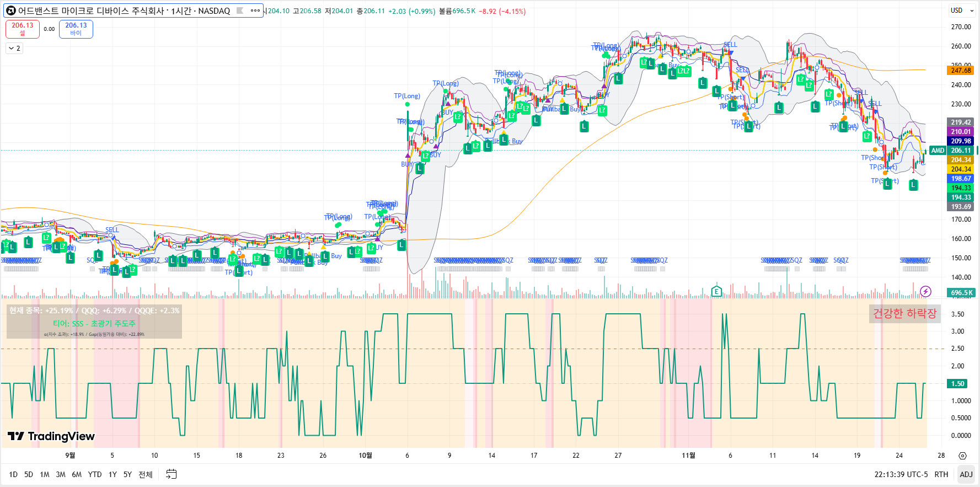
Task: Click the 저 204.01 low value in legend
Action: click(339, 11)
